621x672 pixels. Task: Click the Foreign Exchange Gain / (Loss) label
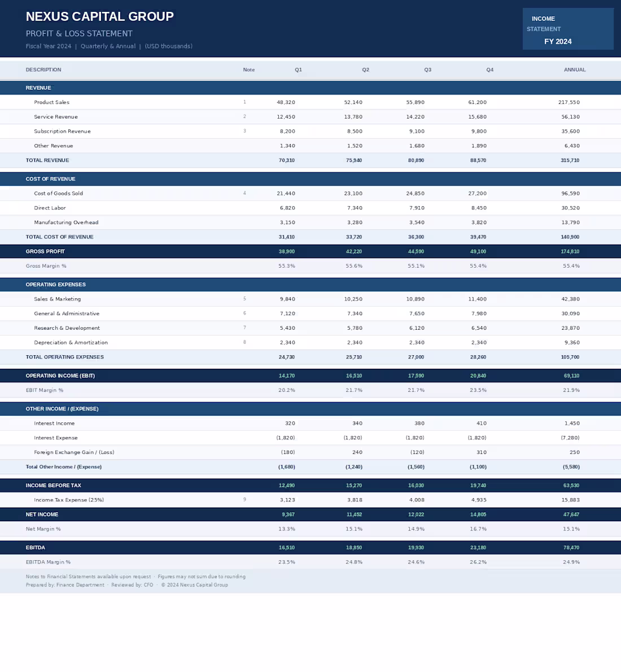pos(74,452)
